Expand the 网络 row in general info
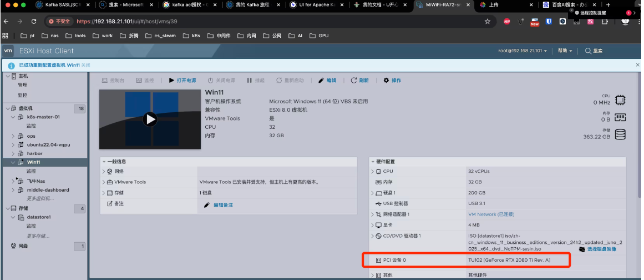The height and width of the screenshot is (280, 644). coord(104,172)
